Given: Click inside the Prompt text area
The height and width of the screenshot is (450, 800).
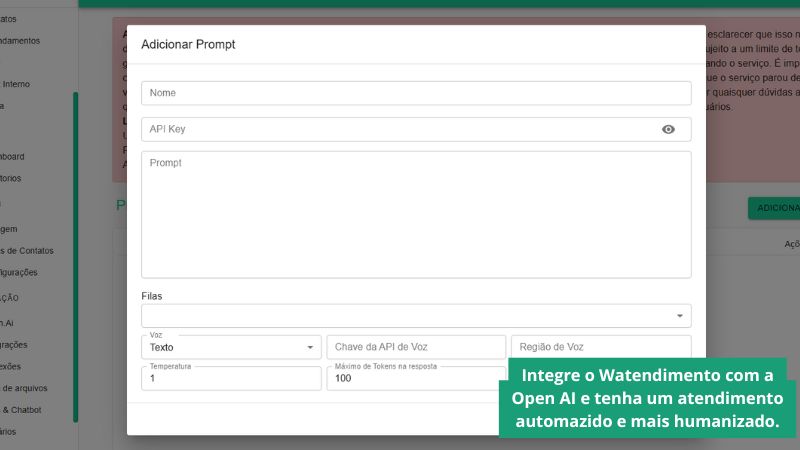Looking at the screenshot, I should (x=416, y=215).
